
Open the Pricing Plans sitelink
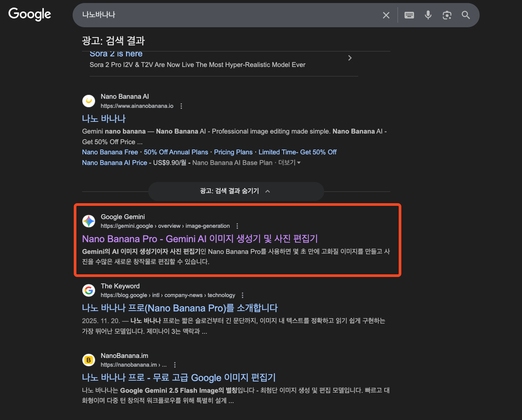(233, 152)
